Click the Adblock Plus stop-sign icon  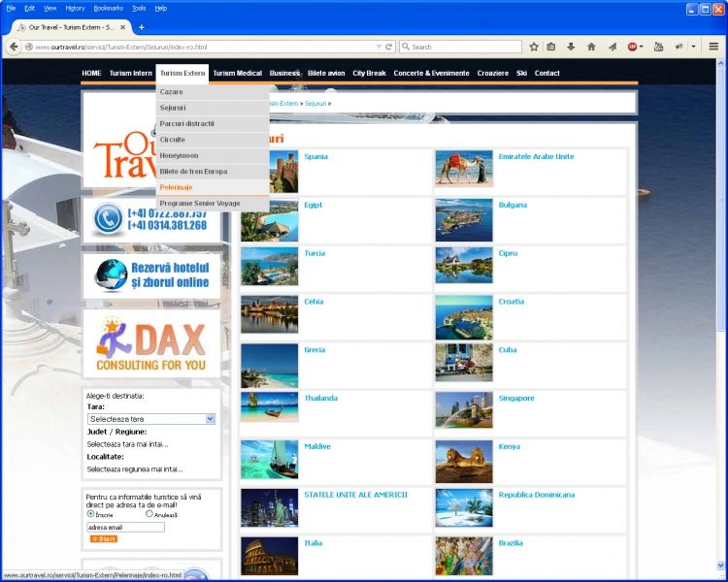tap(633, 47)
